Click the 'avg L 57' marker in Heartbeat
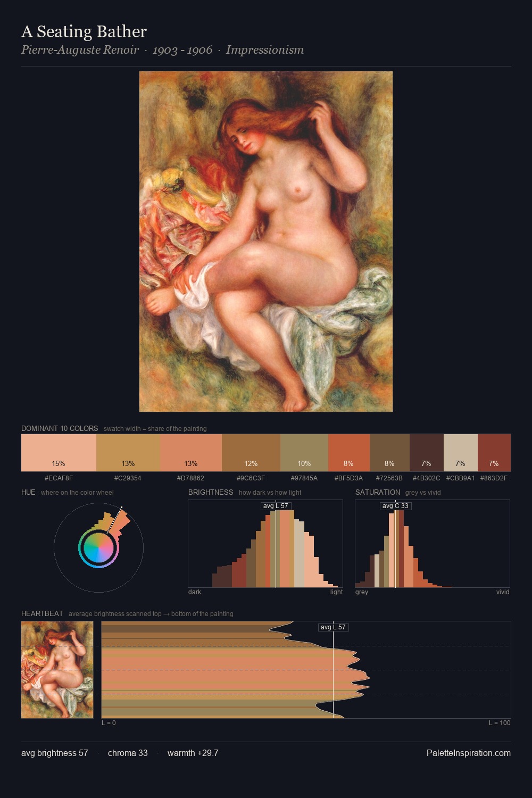The image size is (532, 798). tap(333, 627)
